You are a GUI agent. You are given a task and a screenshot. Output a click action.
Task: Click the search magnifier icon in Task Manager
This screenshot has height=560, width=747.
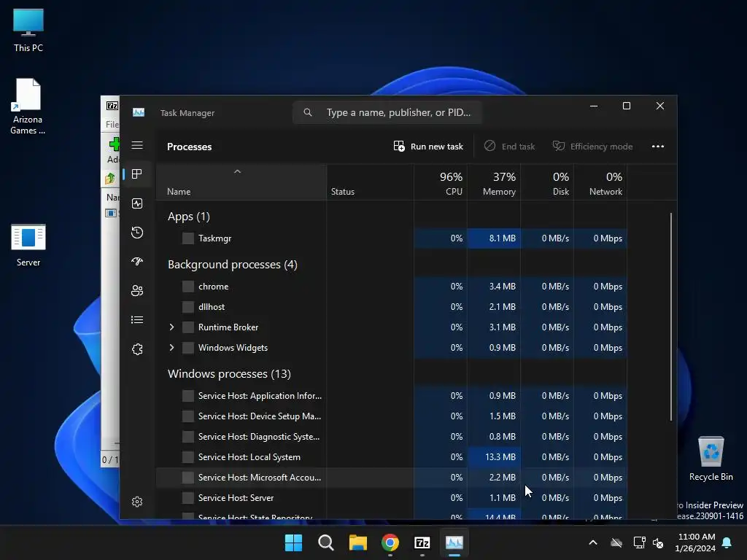tap(308, 112)
